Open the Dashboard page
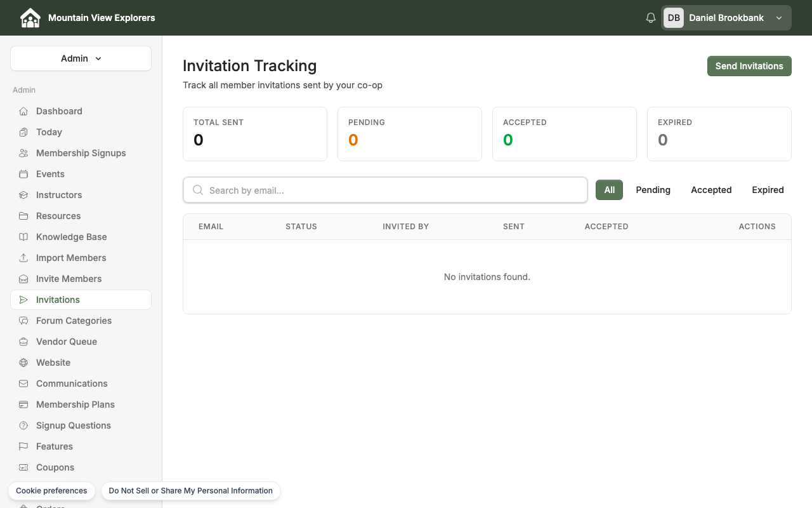The width and height of the screenshot is (812, 508). [81, 111]
